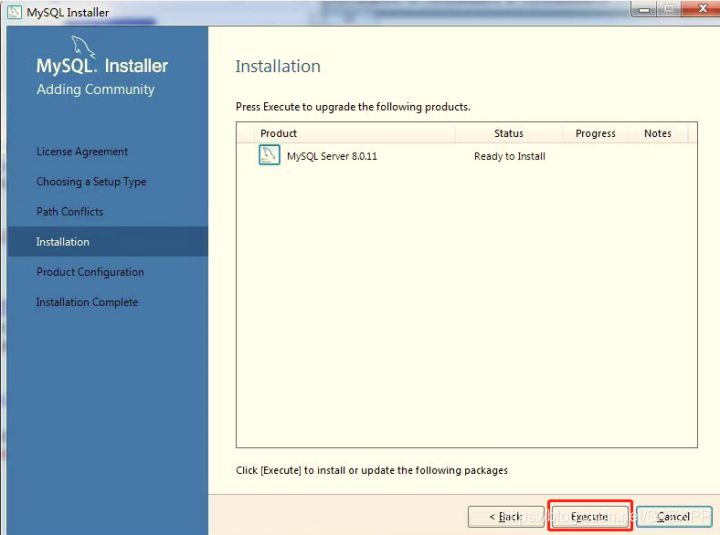Viewport: 720px width, 535px height.
Task: Open the Choosing a Setup Type step
Action: pyautogui.click(x=91, y=182)
